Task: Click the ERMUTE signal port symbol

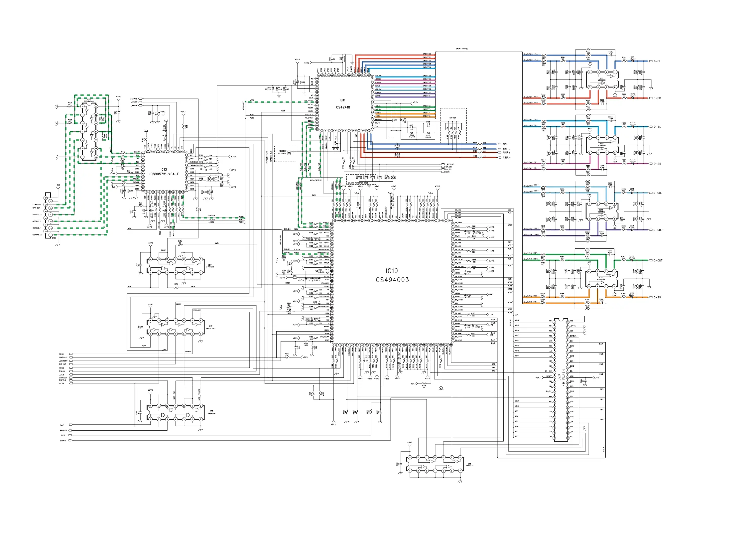Action: [70, 431]
